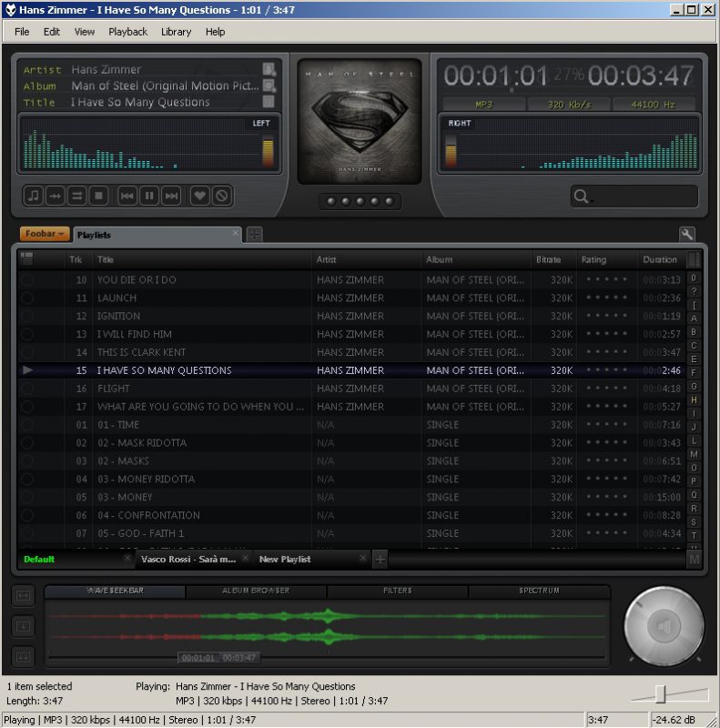Close the Vasco Rossi playlist tab
Image resolution: width=720 pixels, height=728 pixels.
pyautogui.click(x=246, y=557)
